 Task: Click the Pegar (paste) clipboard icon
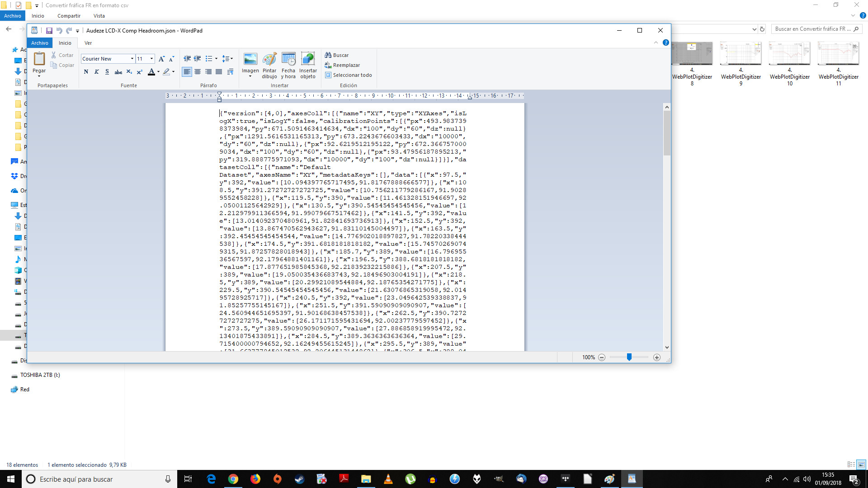pyautogui.click(x=39, y=59)
